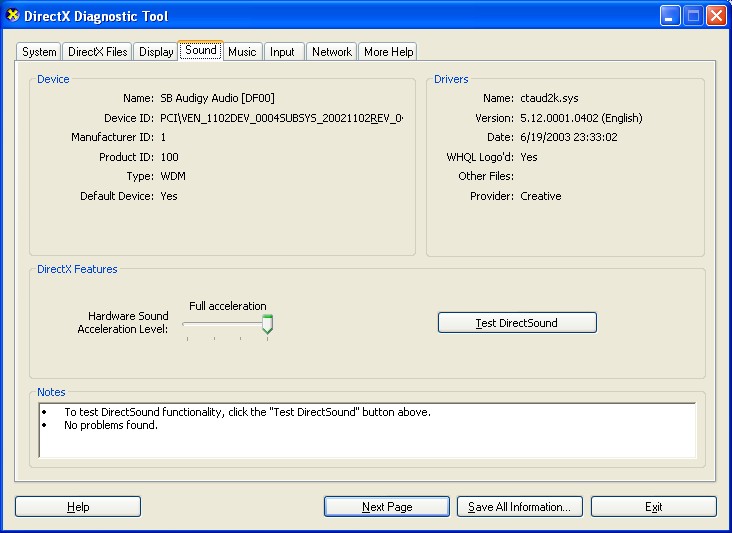Click the 'Drivers' group title
The width and height of the screenshot is (732, 533).
pos(451,79)
